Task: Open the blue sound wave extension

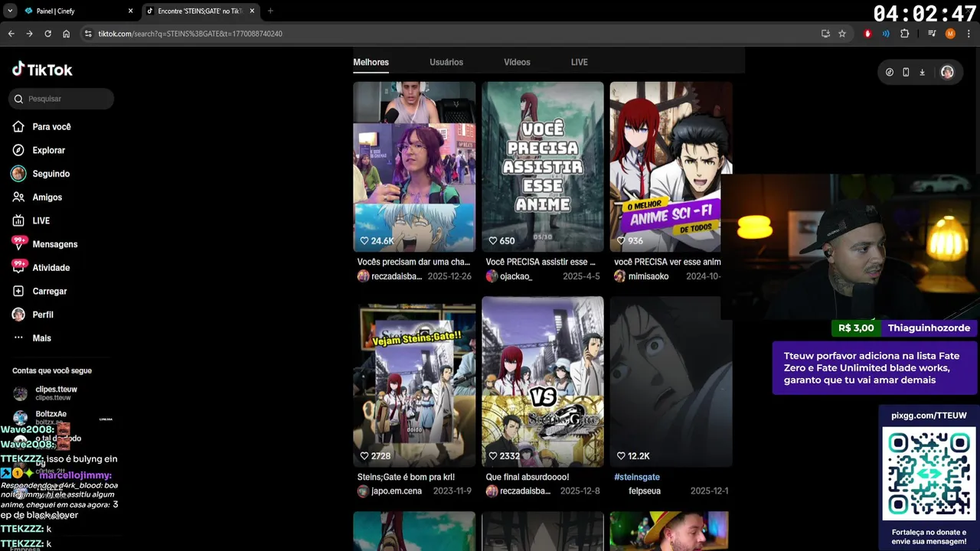Action: (886, 34)
